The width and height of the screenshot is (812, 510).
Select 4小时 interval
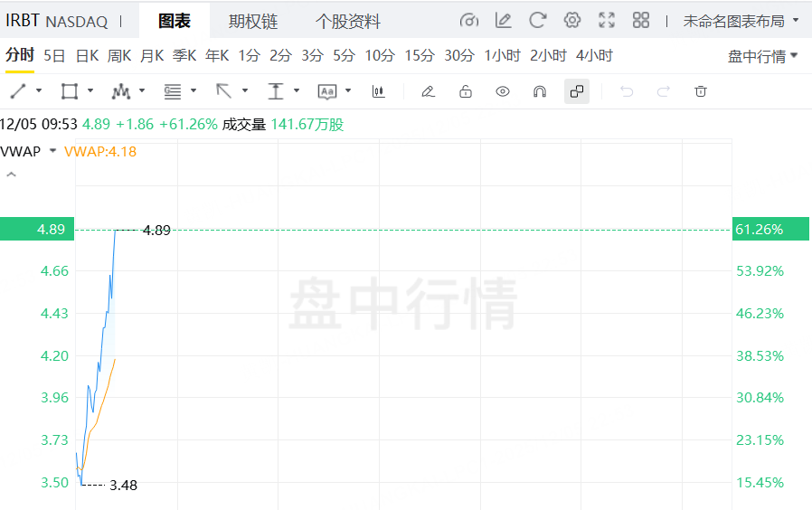(x=594, y=55)
